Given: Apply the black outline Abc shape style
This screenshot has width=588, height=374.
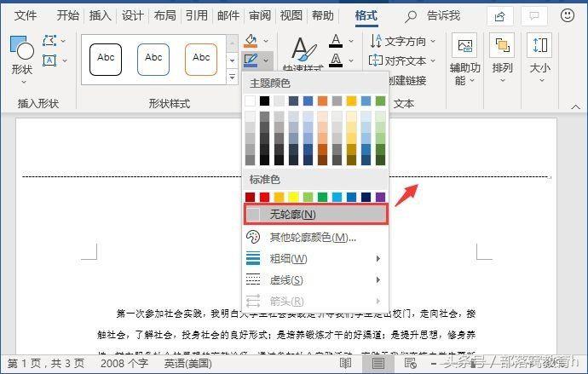Looking at the screenshot, I should click(106, 60).
